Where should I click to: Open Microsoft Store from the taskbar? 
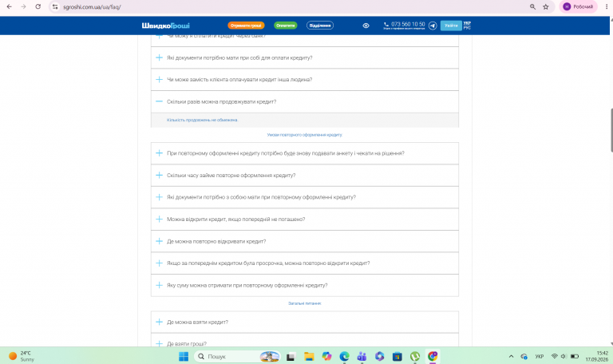point(397,356)
